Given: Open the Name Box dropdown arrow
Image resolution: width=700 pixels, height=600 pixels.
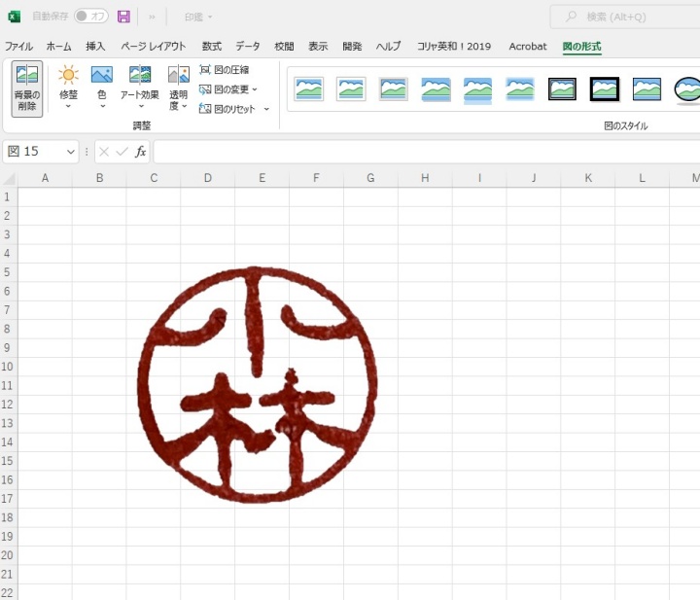Looking at the screenshot, I should [71, 152].
